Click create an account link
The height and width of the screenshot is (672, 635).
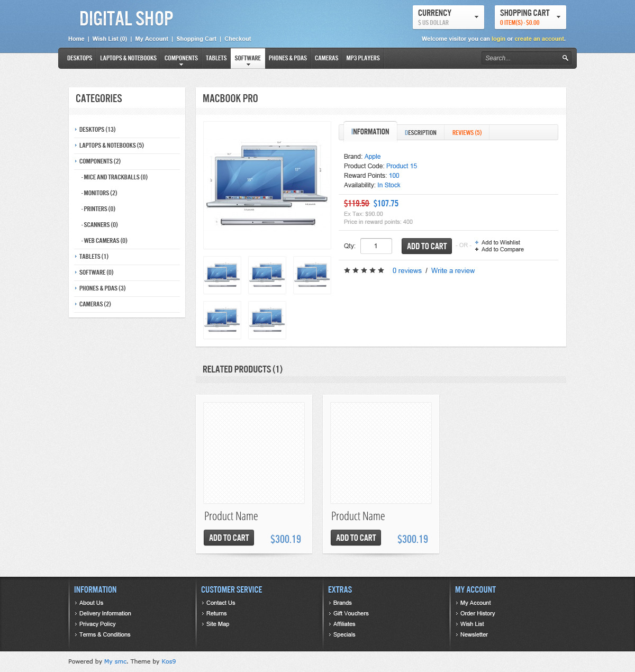tap(539, 39)
